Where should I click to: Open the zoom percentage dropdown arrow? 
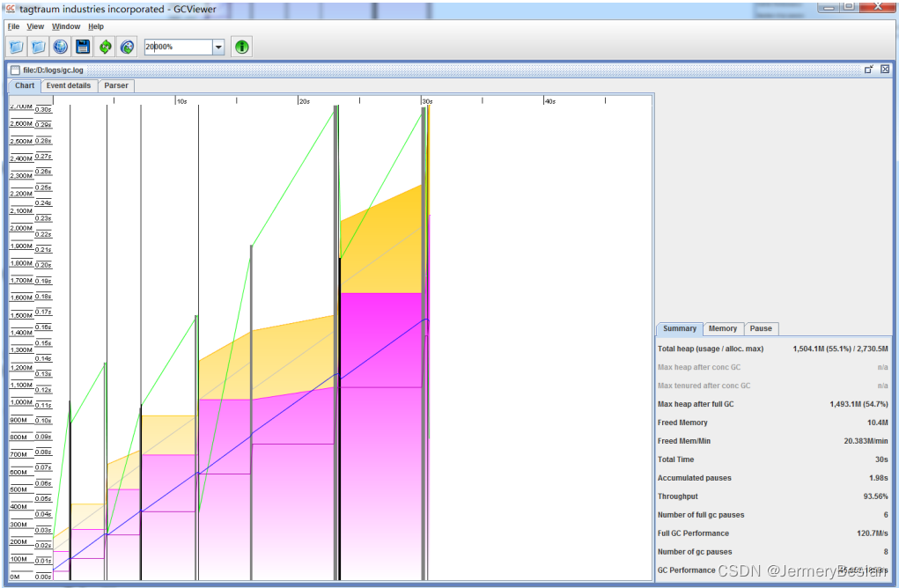pyautogui.click(x=218, y=47)
